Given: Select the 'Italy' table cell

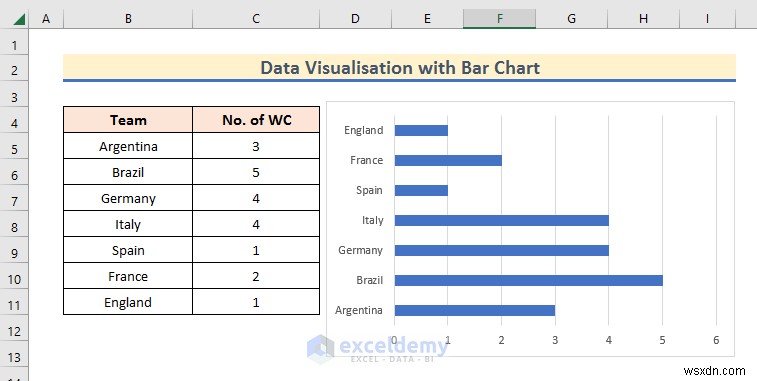Looking at the screenshot, I should (x=128, y=224).
